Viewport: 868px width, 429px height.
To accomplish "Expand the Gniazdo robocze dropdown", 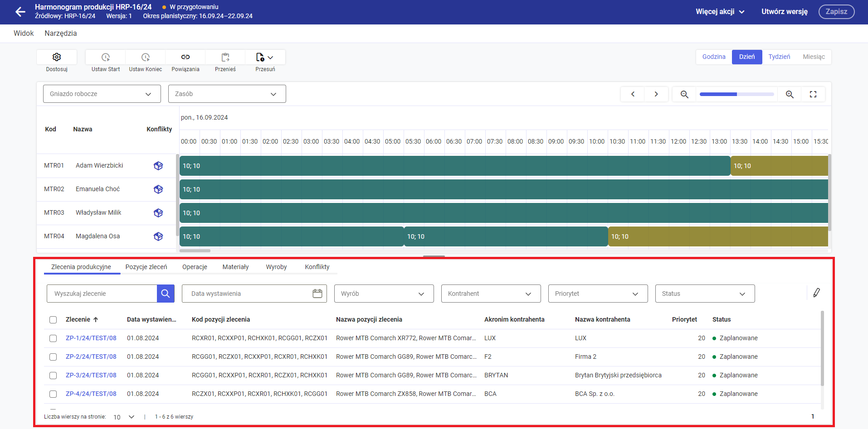I will click(x=102, y=94).
